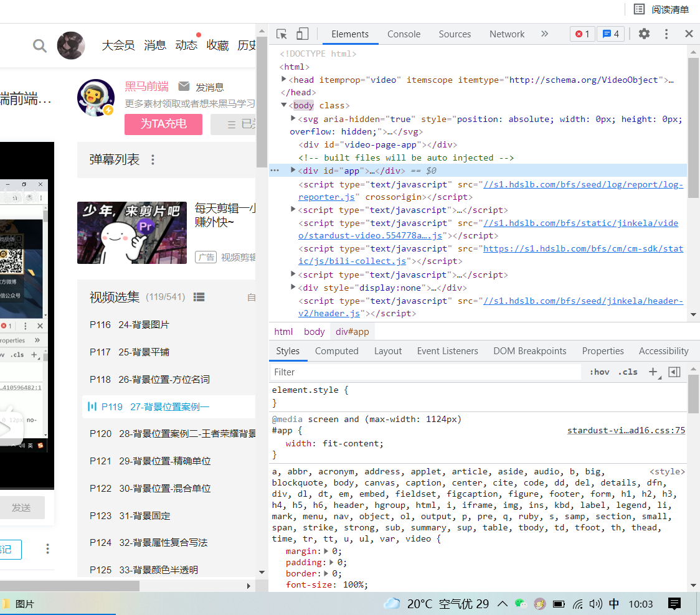Open the bili-collect.js script link

[x=491, y=255]
